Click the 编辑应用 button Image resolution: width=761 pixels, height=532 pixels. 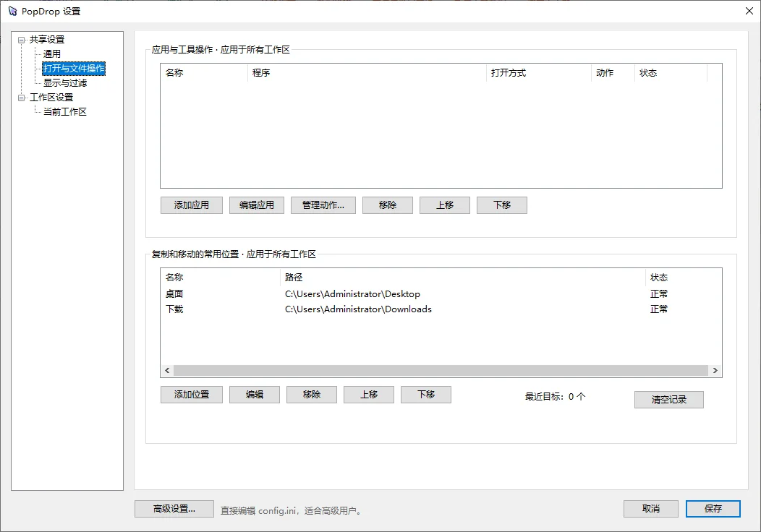point(257,205)
